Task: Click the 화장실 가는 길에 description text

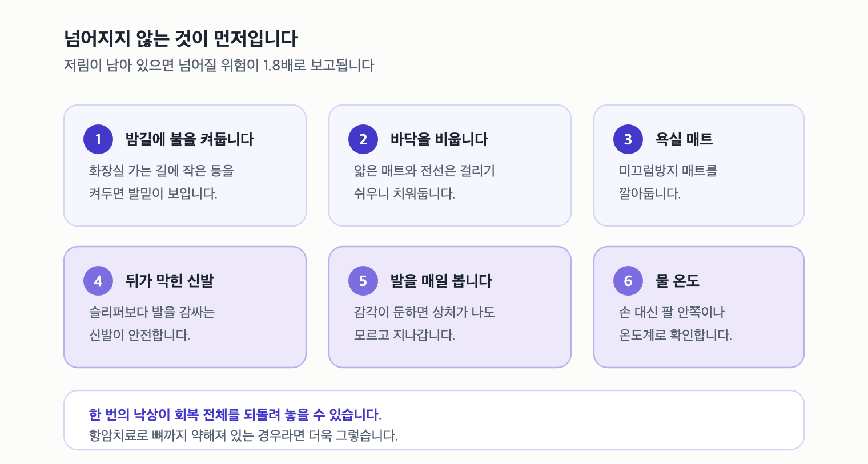Action: coord(162,182)
